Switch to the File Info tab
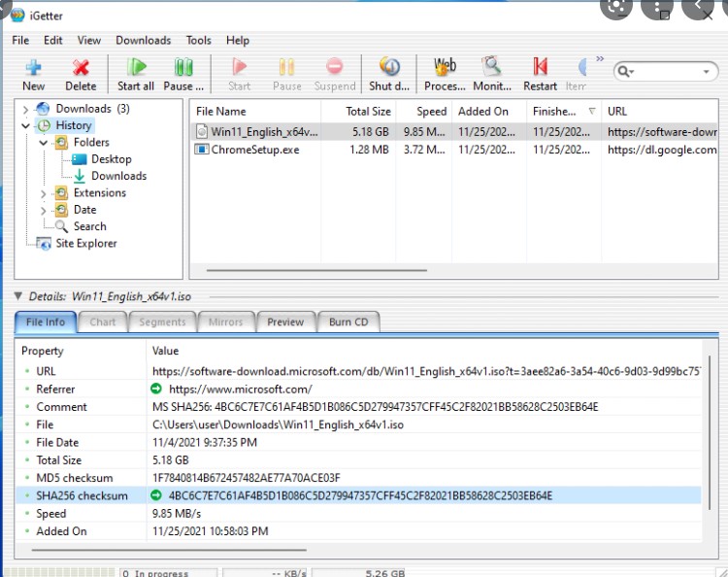The width and height of the screenshot is (728, 577). (46, 322)
